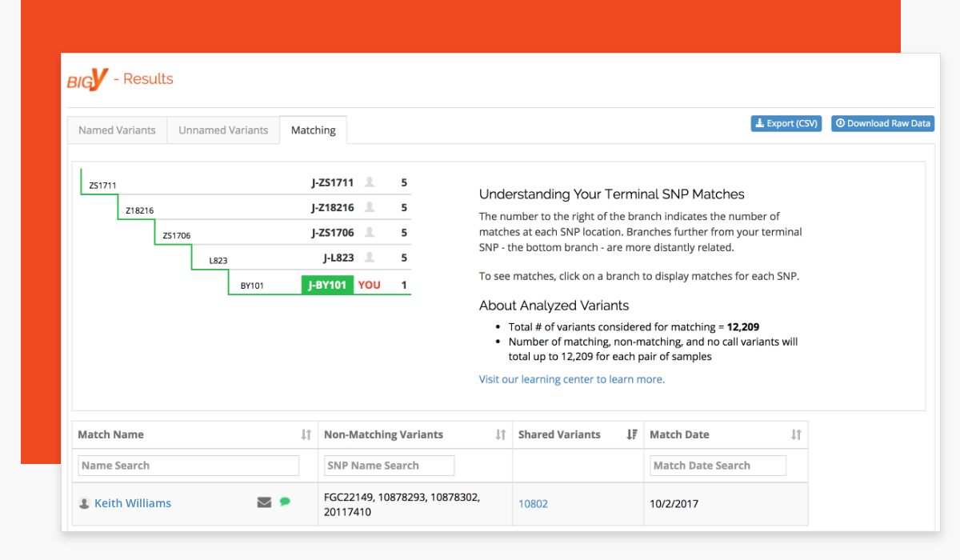
Task: Sort by Non-Matching Variants column arrows
Action: [x=501, y=434]
